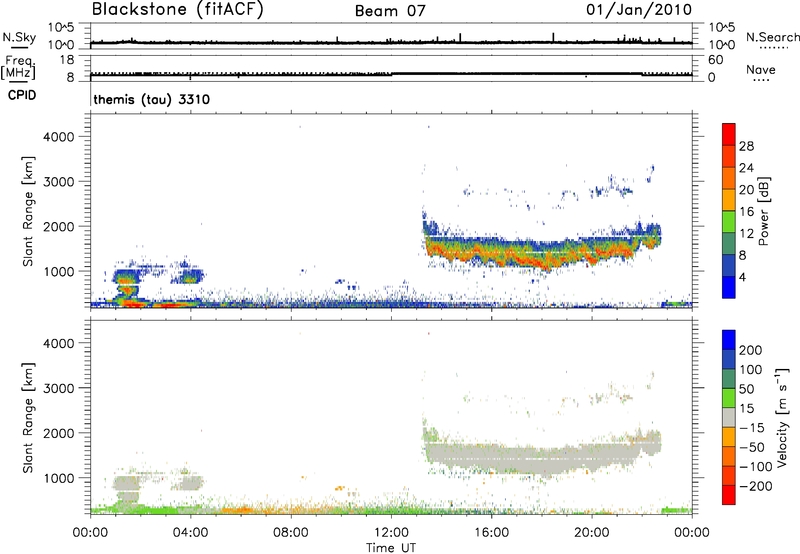The image size is (800, 554).
Task: Click the "60" tick beside the Nave label
Action: tap(715, 60)
